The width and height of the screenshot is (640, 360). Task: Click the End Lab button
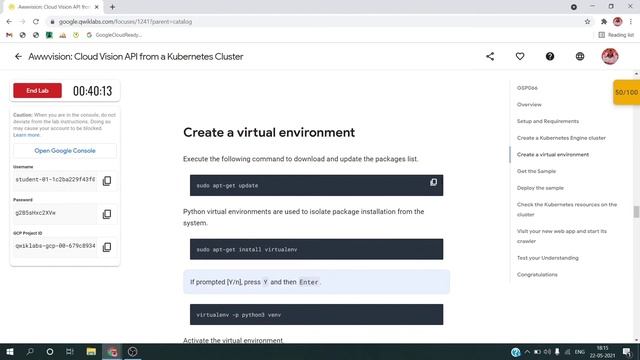pyautogui.click(x=38, y=91)
